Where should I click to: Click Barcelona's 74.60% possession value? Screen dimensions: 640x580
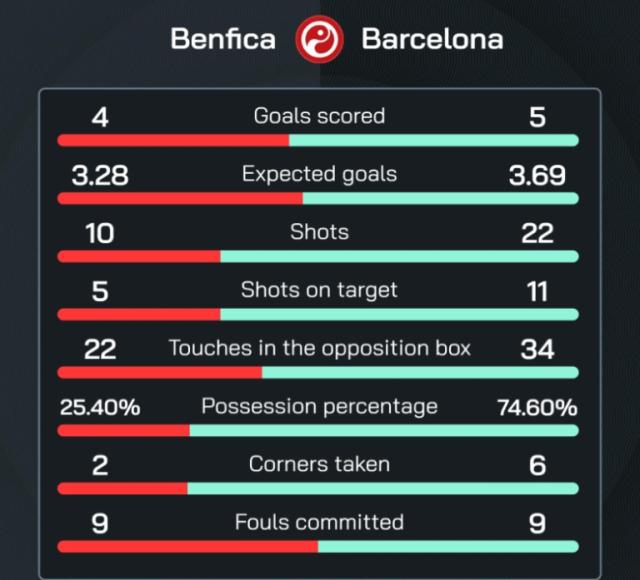(x=537, y=408)
